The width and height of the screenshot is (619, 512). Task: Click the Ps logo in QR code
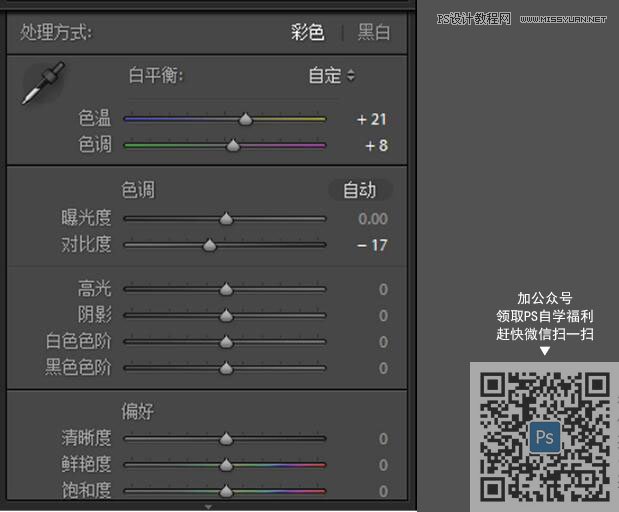pos(546,438)
